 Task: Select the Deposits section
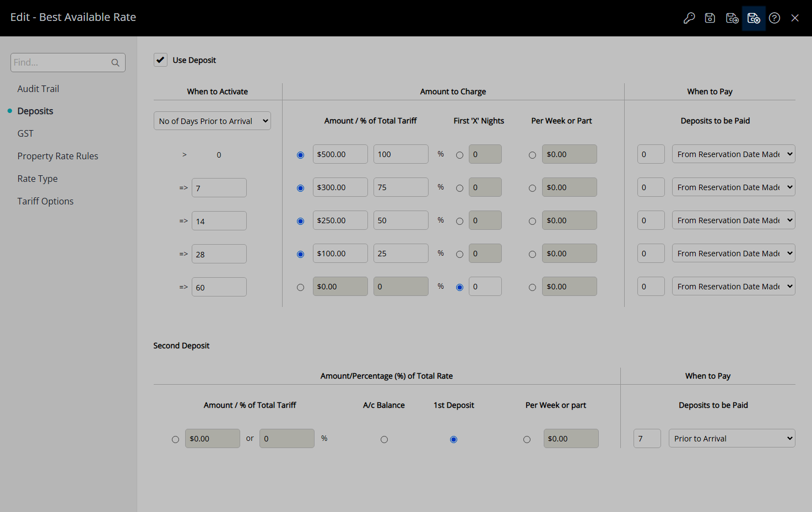[35, 111]
